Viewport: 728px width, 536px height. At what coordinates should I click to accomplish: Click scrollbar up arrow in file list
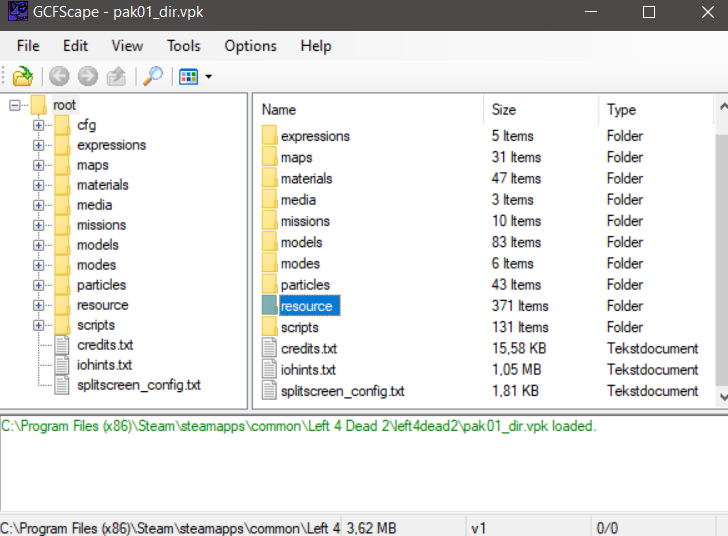coord(723,107)
